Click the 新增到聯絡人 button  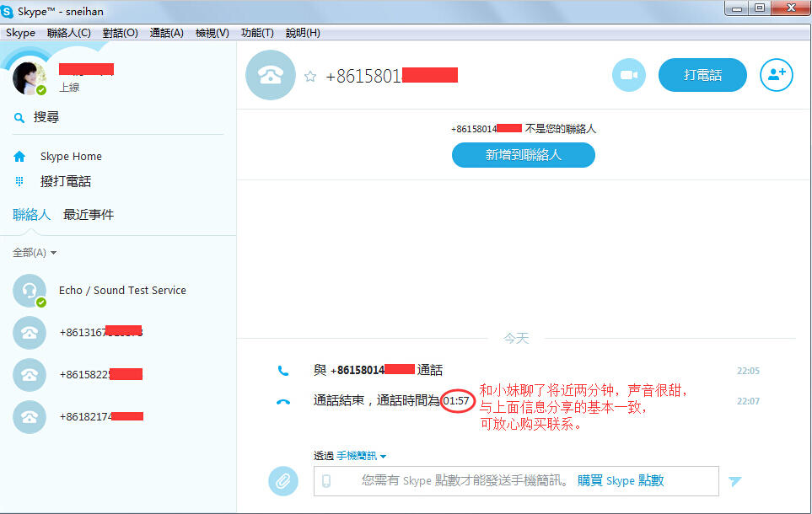[523, 155]
